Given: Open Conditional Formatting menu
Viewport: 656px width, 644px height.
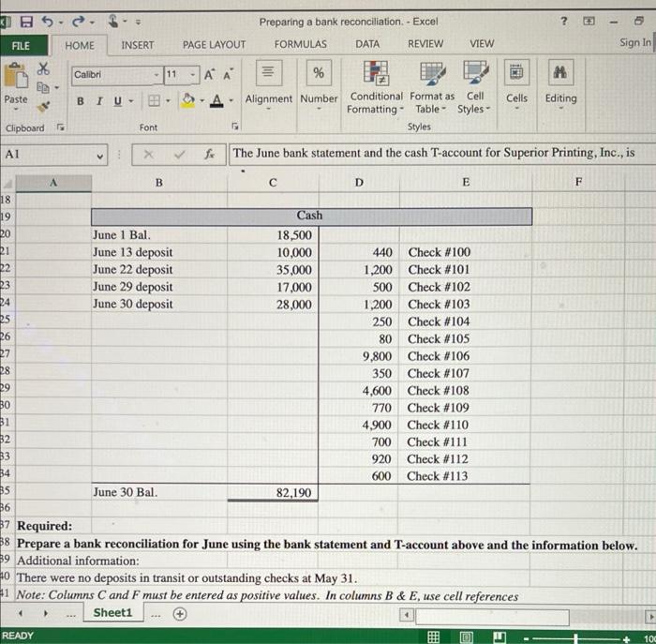Looking at the screenshot, I should coord(376,87).
